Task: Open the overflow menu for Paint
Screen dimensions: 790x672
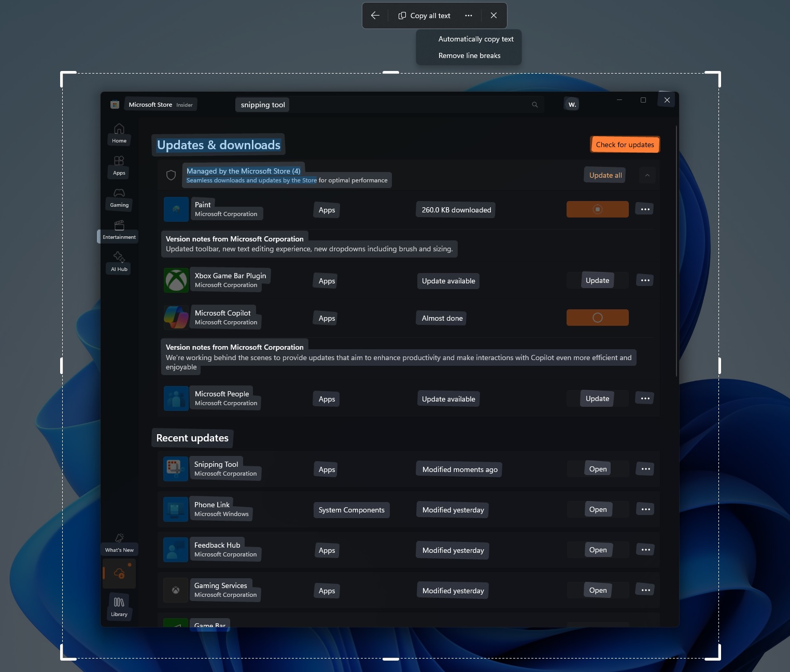Action: coord(644,209)
